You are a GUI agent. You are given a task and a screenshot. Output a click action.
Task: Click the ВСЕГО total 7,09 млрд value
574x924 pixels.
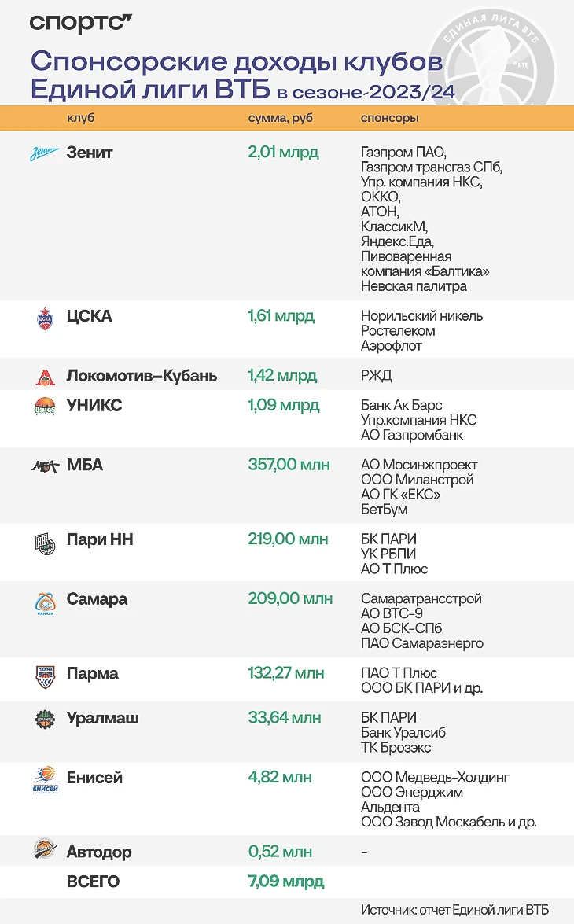(x=286, y=881)
